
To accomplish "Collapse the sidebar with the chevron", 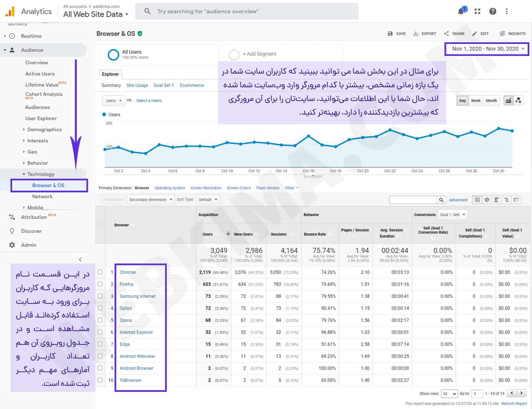I will 80,260.
